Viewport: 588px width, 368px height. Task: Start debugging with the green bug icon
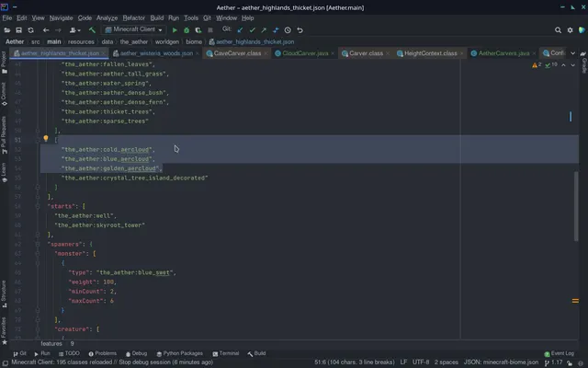click(187, 30)
